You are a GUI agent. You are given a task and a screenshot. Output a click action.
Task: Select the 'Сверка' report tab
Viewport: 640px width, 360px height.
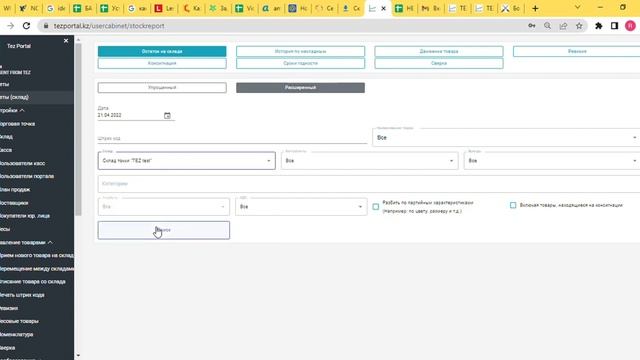(439, 63)
